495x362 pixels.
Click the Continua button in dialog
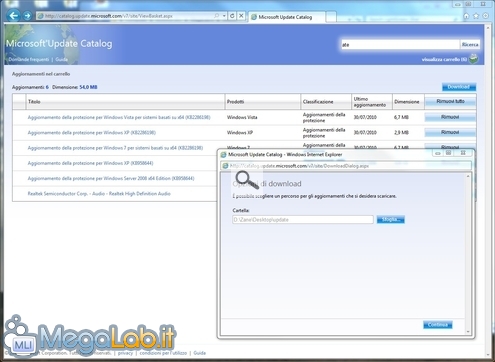point(438,325)
